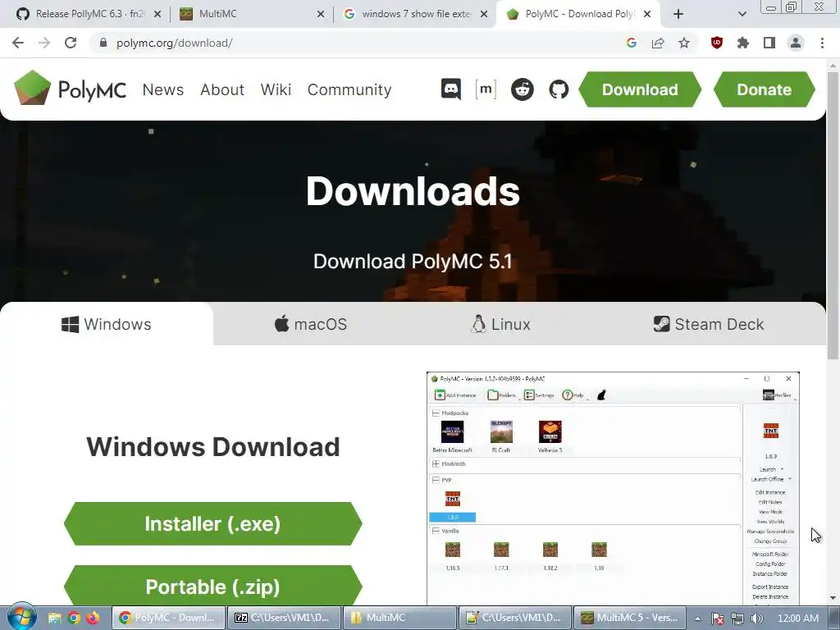Screen dimensions: 840x630
Task: Launch Firefox from taskbar
Action: point(93,618)
